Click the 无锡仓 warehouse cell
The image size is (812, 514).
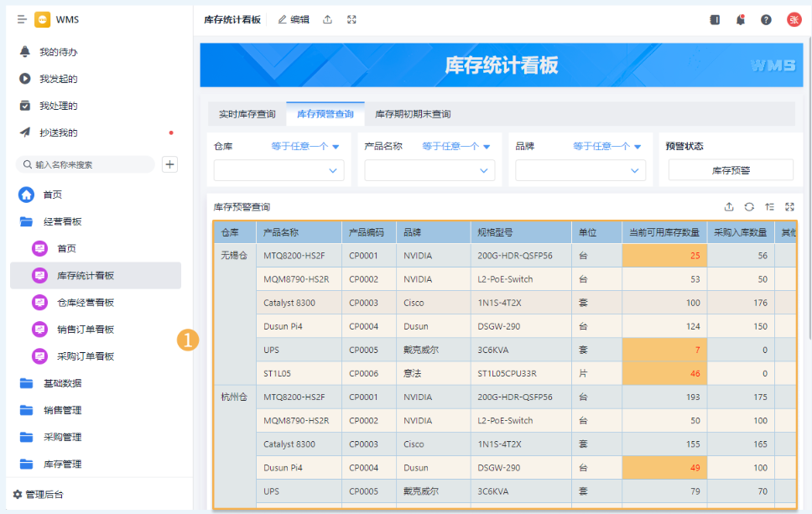(x=235, y=314)
